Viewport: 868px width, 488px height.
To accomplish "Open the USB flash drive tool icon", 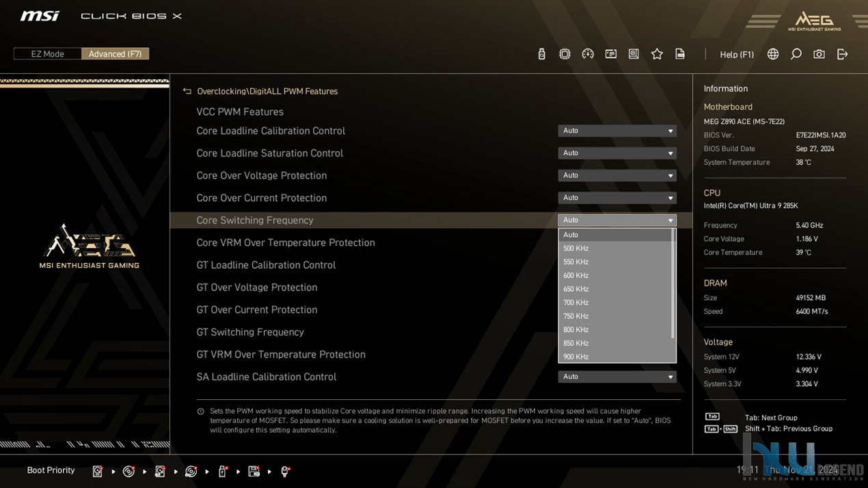I will click(x=541, y=54).
